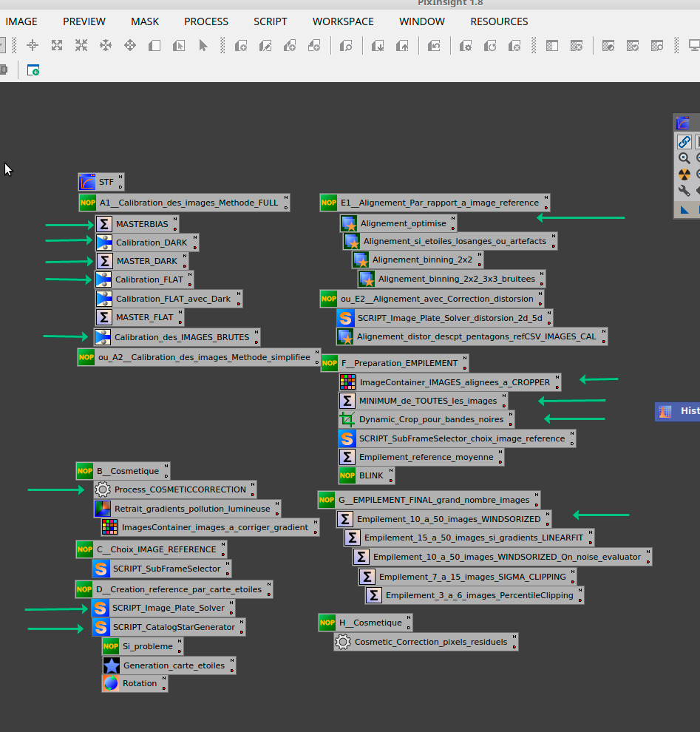Toggle the RGB channel link in the STF panel
Image resolution: width=700 pixels, height=732 pixels.
[x=684, y=142]
